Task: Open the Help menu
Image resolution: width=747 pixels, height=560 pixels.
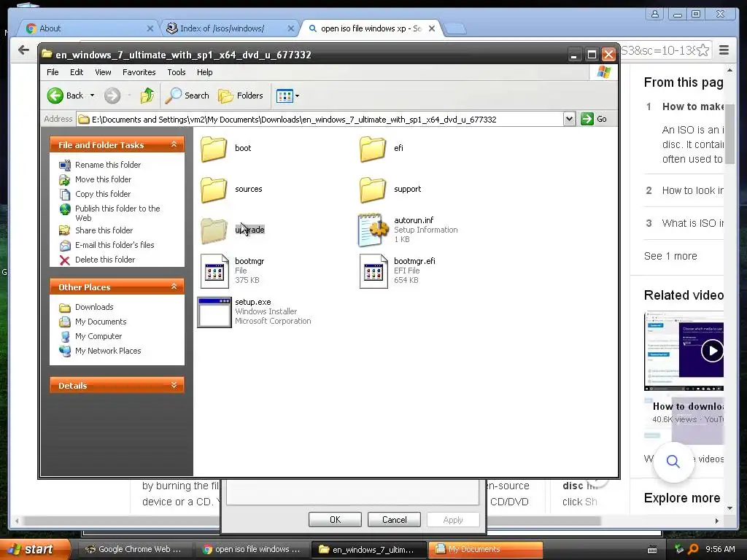Action: coord(204,72)
